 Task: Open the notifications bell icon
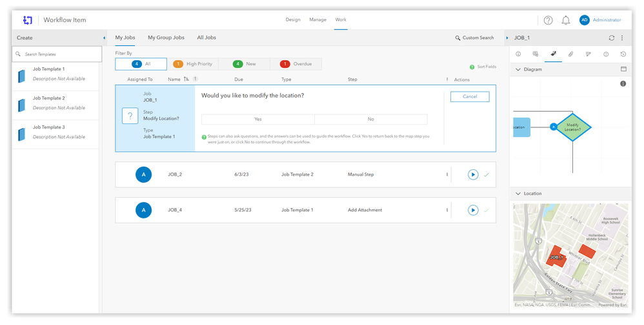point(565,20)
